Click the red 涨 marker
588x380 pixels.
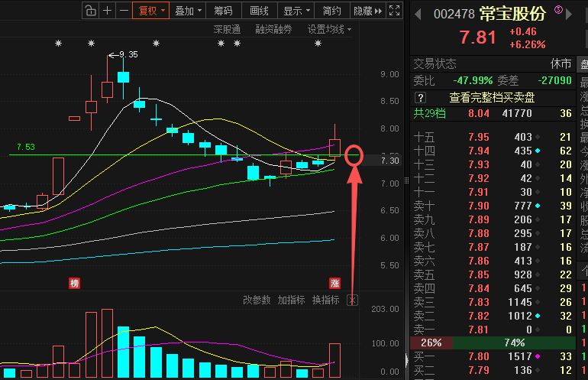(x=334, y=283)
